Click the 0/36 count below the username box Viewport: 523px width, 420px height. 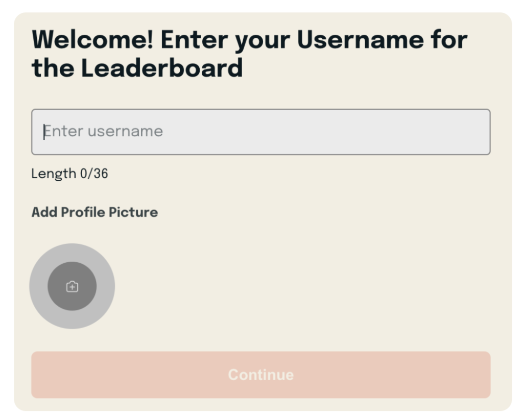[x=94, y=174]
